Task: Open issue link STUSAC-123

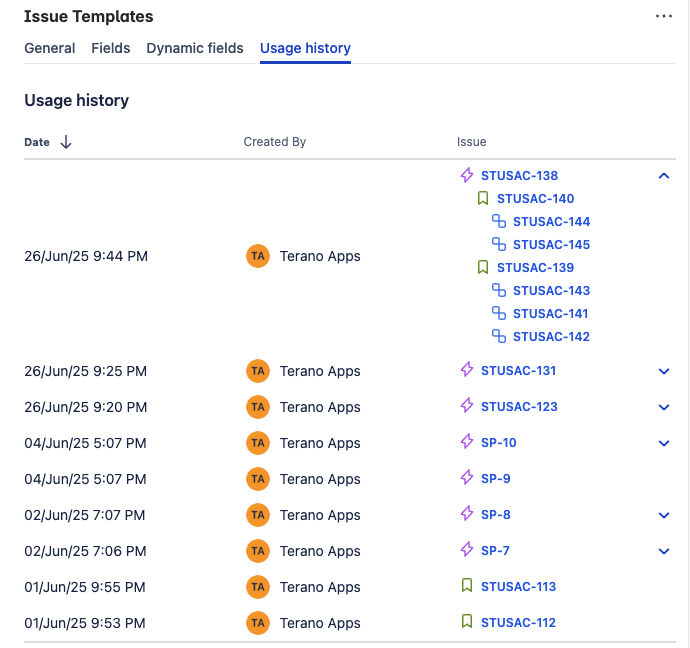Action: click(x=519, y=407)
